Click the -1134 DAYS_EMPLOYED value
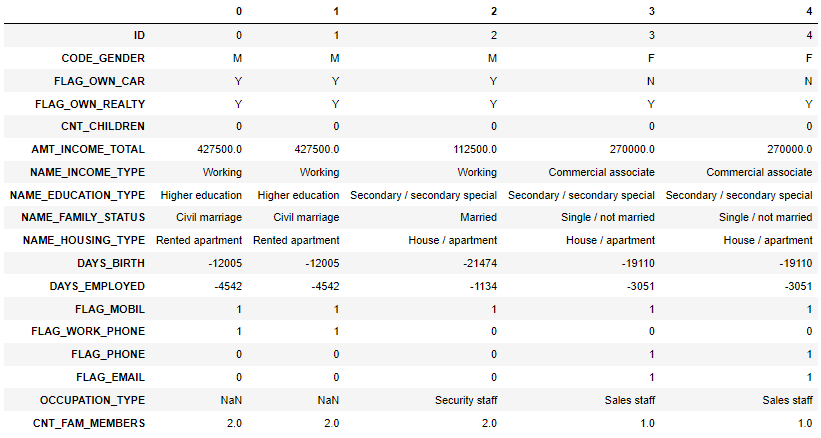The image size is (821, 438). [x=482, y=286]
